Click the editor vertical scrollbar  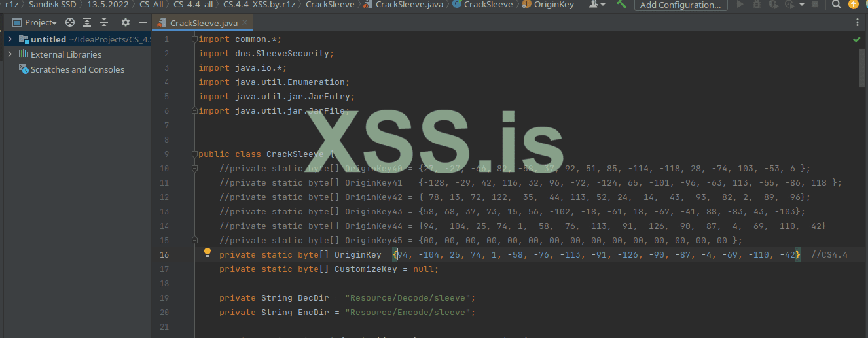862,67
